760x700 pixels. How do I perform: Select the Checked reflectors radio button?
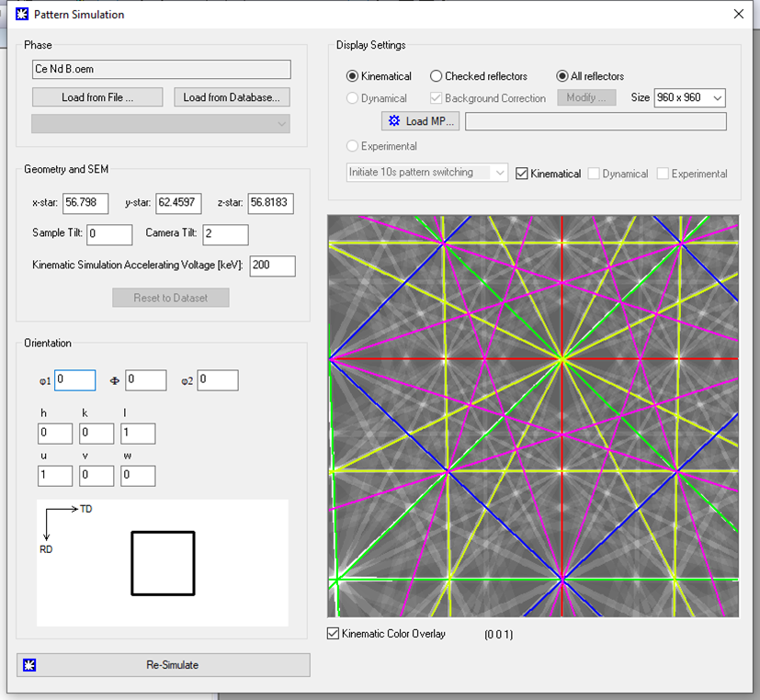click(436, 76)
